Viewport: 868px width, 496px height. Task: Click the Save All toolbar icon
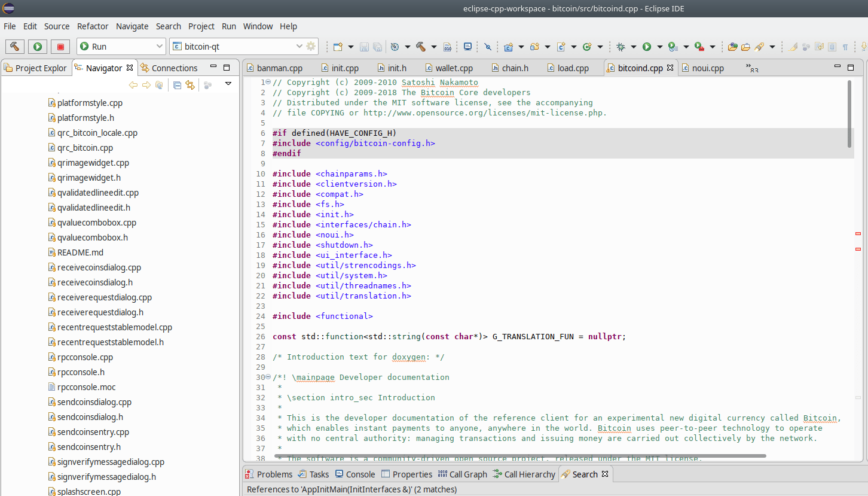(x=377, y=46)
